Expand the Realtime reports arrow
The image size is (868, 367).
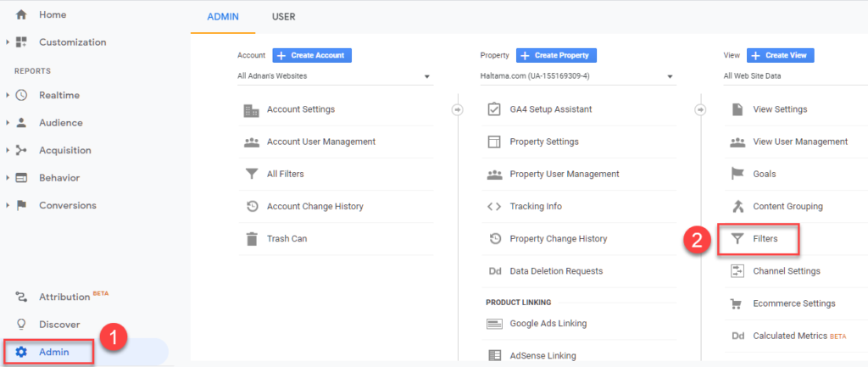point(8,95)
